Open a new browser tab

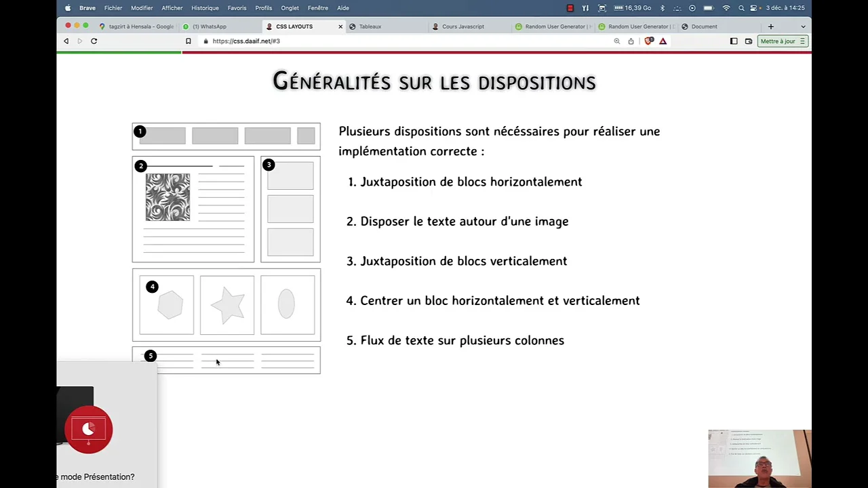click(770, 26)
